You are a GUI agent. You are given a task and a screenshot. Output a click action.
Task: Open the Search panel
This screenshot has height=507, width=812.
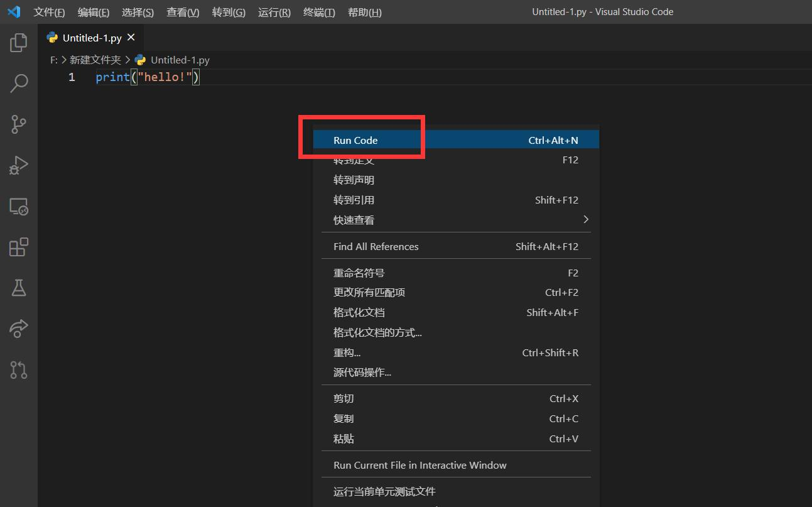tap(18, 83)
